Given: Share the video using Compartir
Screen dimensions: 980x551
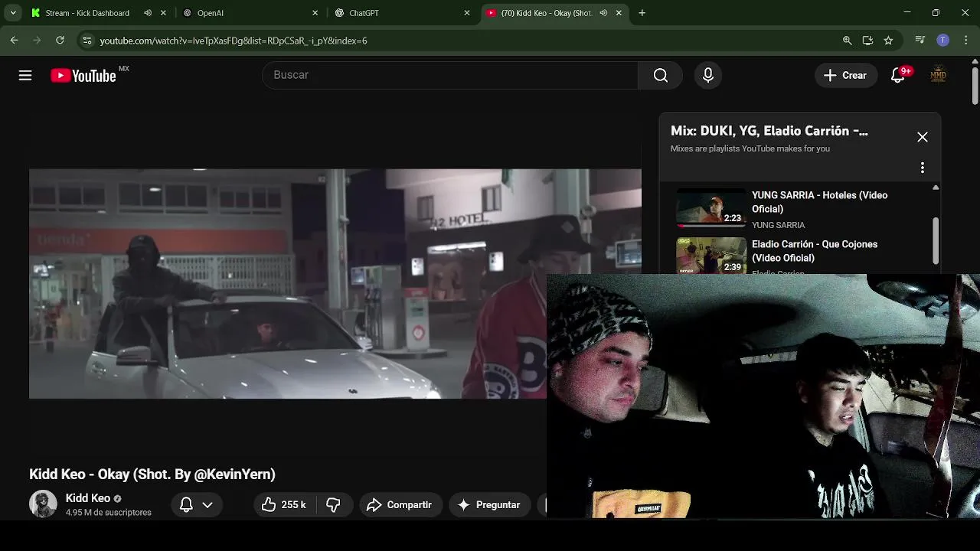Looking at the screenshot, I should (x=400, y=505).
